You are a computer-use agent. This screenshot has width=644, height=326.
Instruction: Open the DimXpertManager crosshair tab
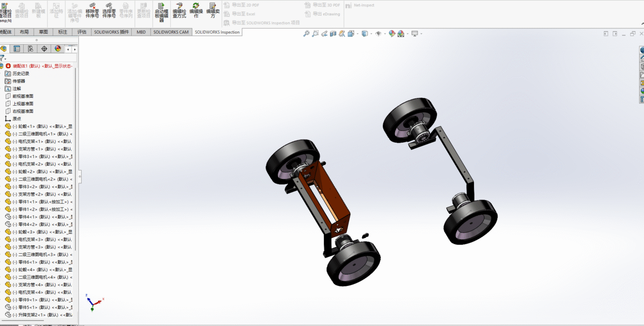click(x=44, y=49)
